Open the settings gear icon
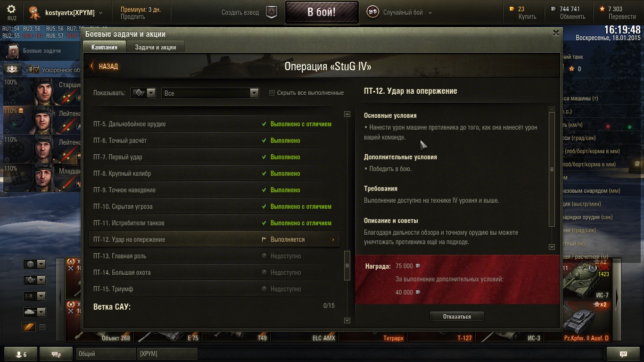Image resolution: width=644 pixels, height=362 pixels. (x=12, y=9)
